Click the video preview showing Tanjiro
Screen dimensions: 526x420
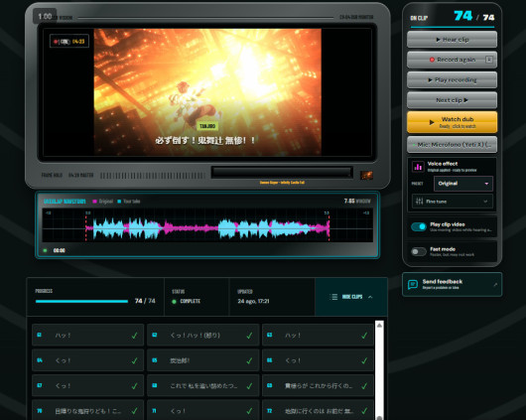point(207,92)
